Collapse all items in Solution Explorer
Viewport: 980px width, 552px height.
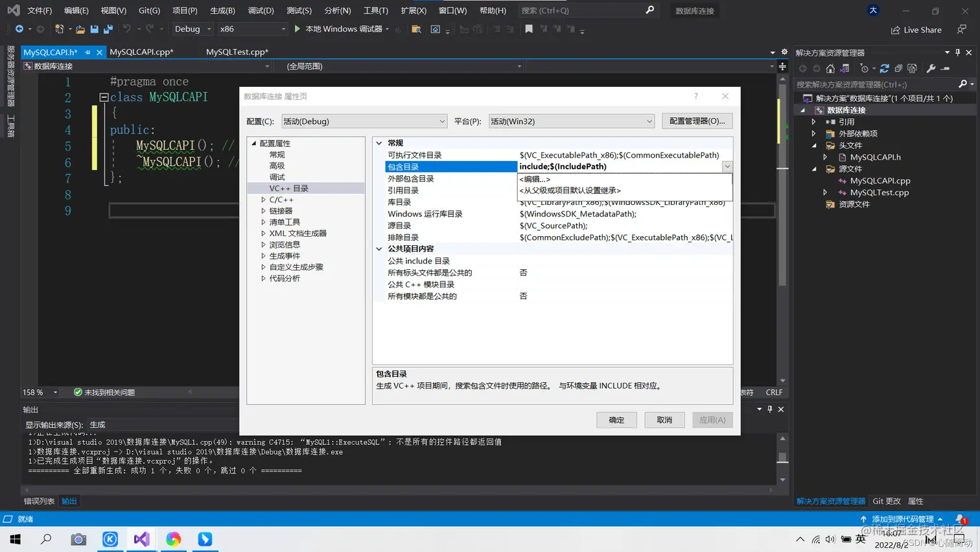point(899,68)
